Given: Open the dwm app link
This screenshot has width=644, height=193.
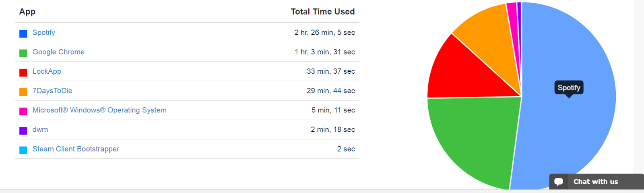Looking at the screenshot, I should (x=40, y=129).
